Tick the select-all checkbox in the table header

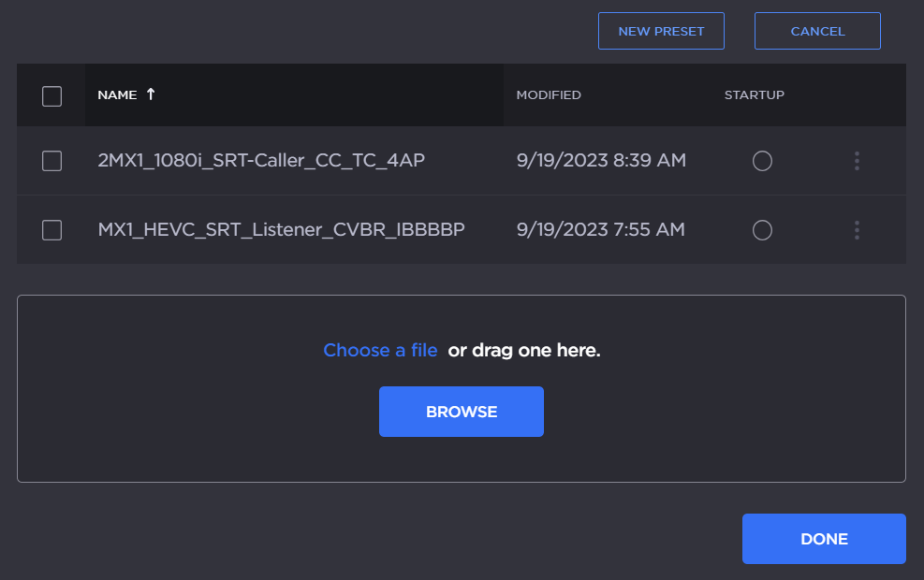(x=52, y=95)
